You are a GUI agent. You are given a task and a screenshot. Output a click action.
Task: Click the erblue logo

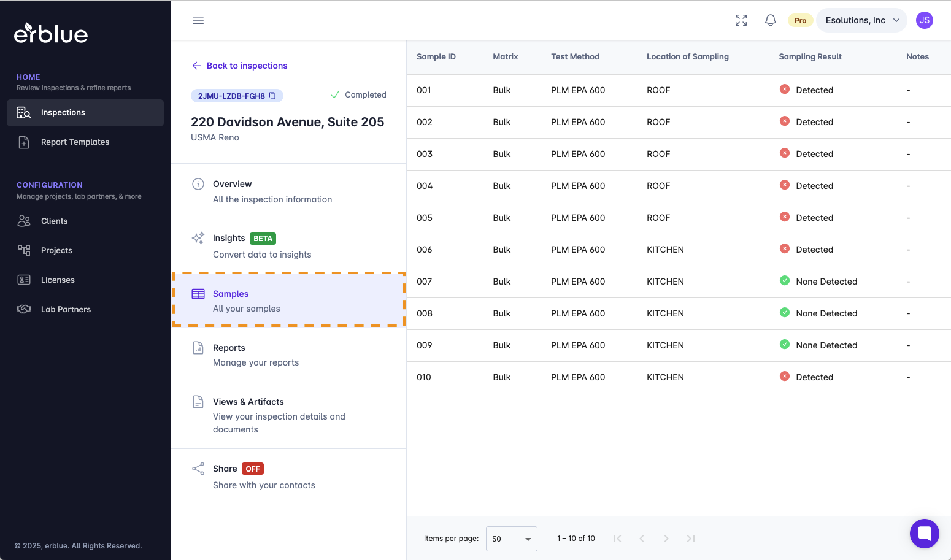(x=51, y=34)
